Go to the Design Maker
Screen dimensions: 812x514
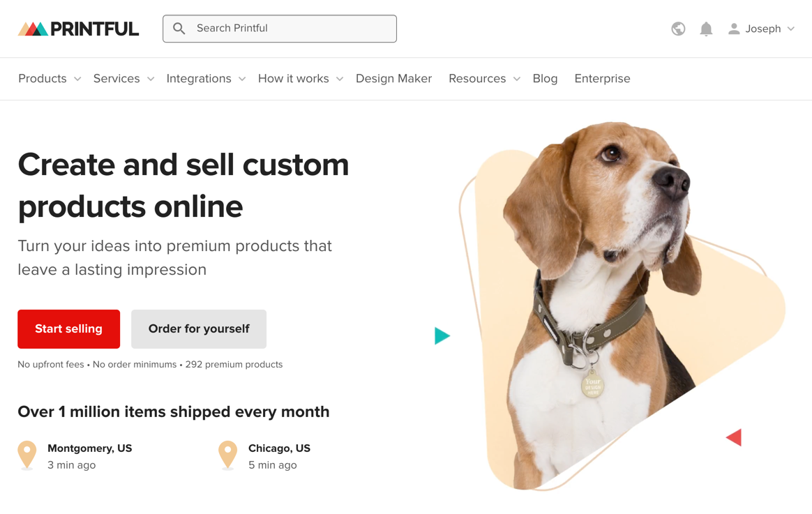tap(393, 79)
